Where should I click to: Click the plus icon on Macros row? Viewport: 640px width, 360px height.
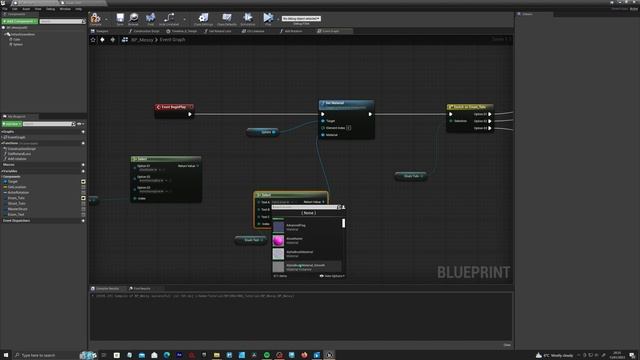click(83, 165)
